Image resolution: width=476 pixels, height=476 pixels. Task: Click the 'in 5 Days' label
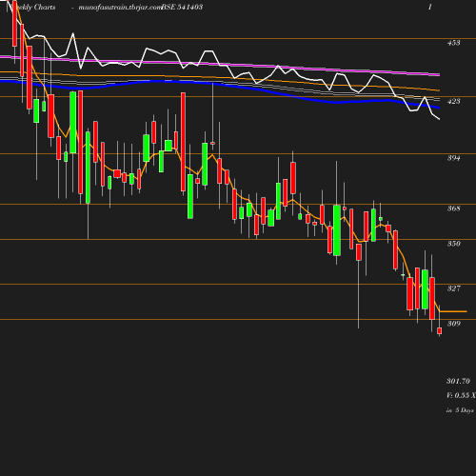click(460, 410)
